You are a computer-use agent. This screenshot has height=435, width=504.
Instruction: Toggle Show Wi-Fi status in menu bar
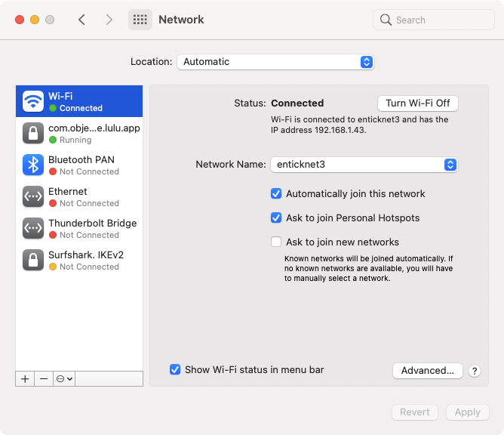pos(175,370)
